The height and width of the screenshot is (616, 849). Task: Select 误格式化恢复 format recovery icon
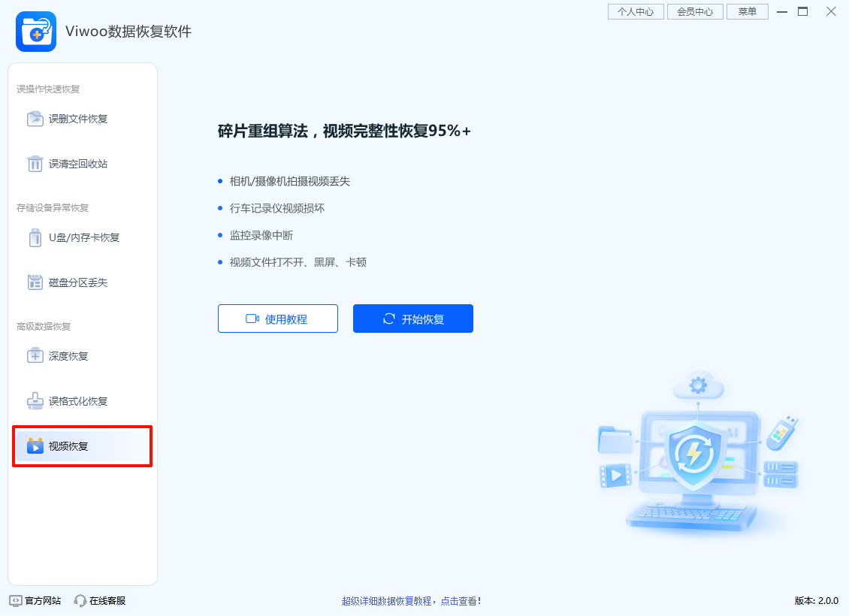pyautogui.click(x=35, y=401)
